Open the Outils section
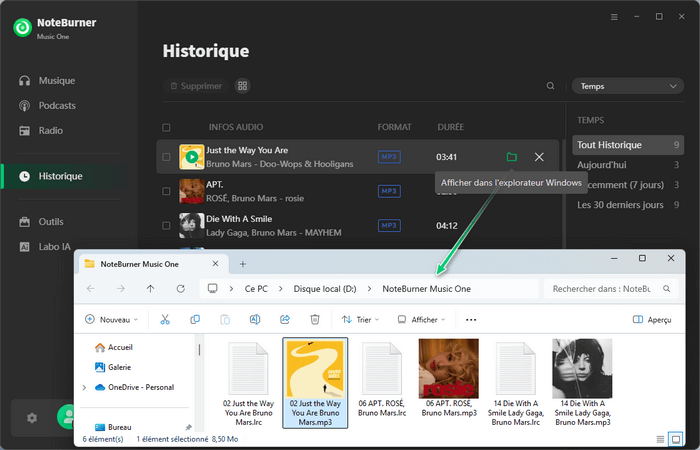This screenshot has height=450, width=700. [x=41, y=222]
